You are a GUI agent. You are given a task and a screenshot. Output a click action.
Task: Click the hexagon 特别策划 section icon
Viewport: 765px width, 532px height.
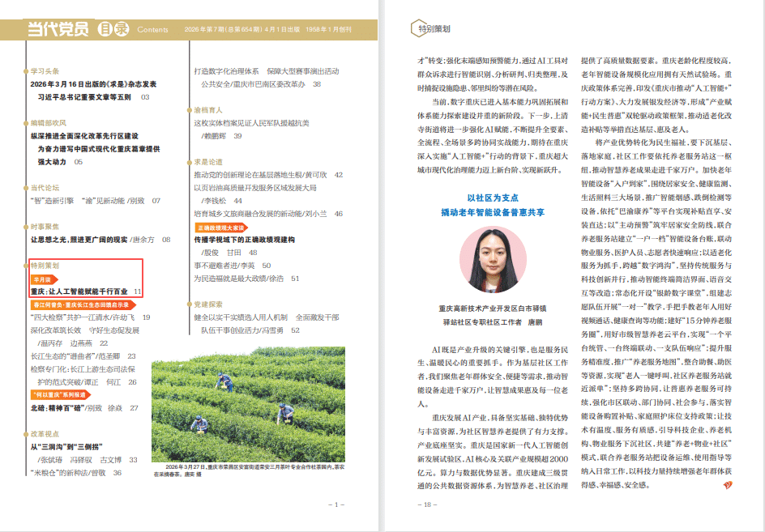pyautogui.click(x=416, y=29)
